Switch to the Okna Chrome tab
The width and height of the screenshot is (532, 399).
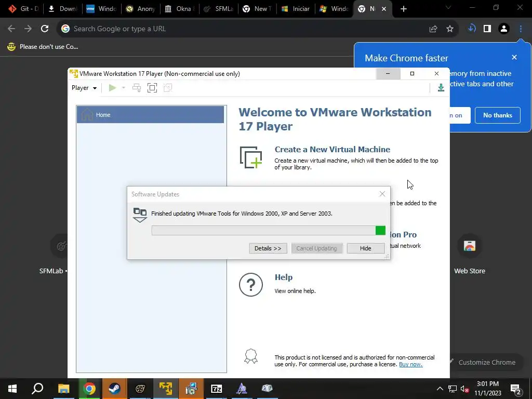(x=179, y=9)
